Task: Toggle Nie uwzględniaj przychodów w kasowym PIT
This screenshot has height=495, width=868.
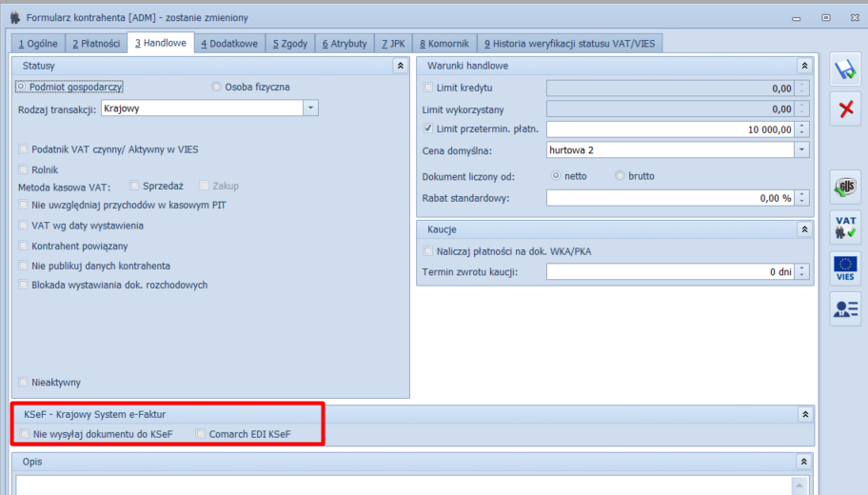Action: 23,205
